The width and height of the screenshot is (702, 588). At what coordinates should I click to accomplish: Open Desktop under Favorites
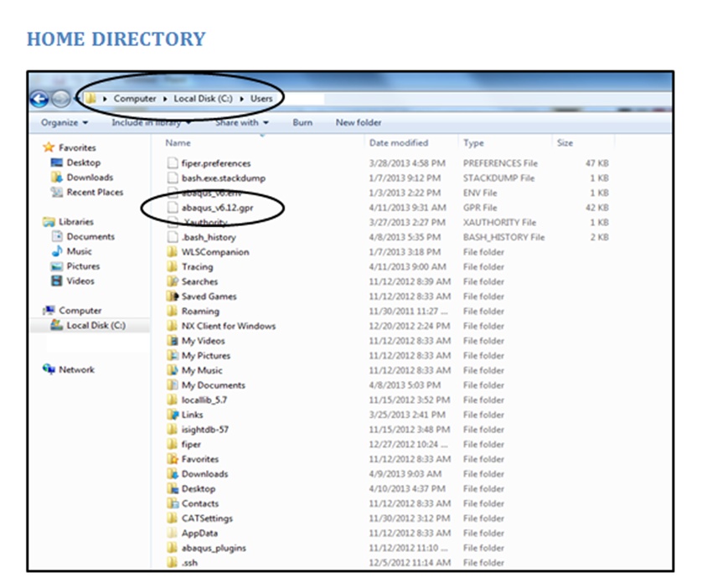click(83, 162)
